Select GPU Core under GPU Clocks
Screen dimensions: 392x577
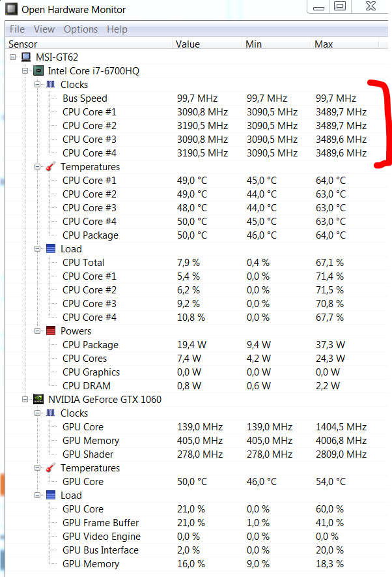[x=197, y=427]
